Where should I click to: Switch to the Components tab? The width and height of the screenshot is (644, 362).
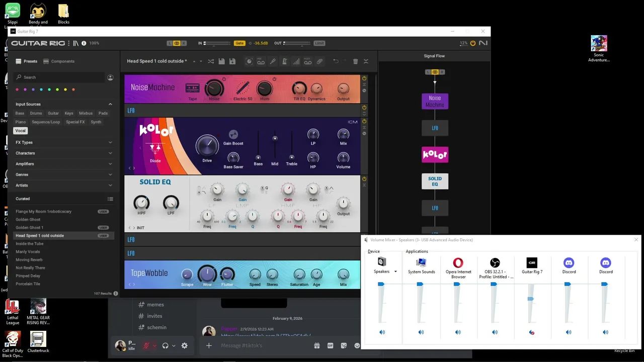[x=59, y=61]
